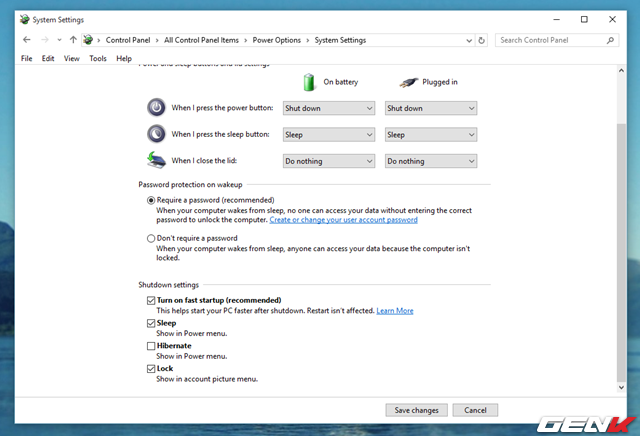Click 'Password protection on wakeup' heading

point(190,185)
